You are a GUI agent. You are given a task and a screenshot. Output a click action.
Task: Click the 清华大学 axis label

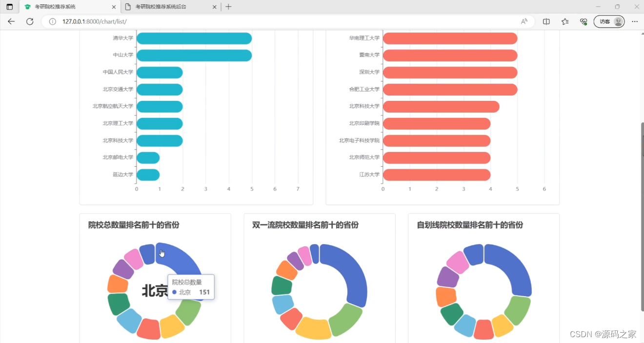(123, 38)
